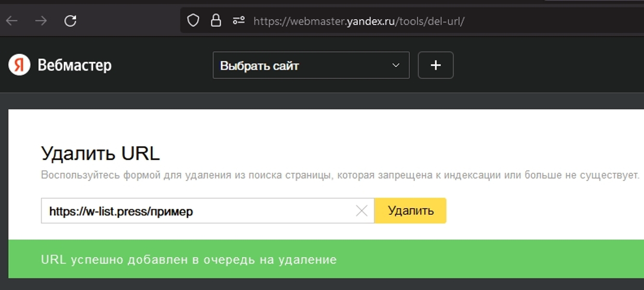This screenshot has width=644, height=290.
Task: Click the 'Удалить URL' page heading
Action: tap(100, 154)
